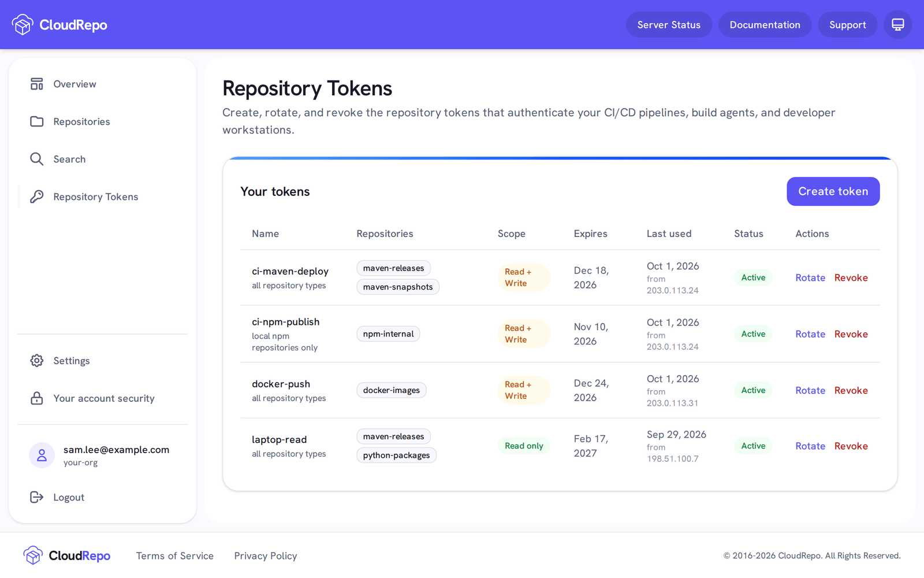
Task: Rotate the ci-maven-deploy token
Action: [x=810, y=277]
